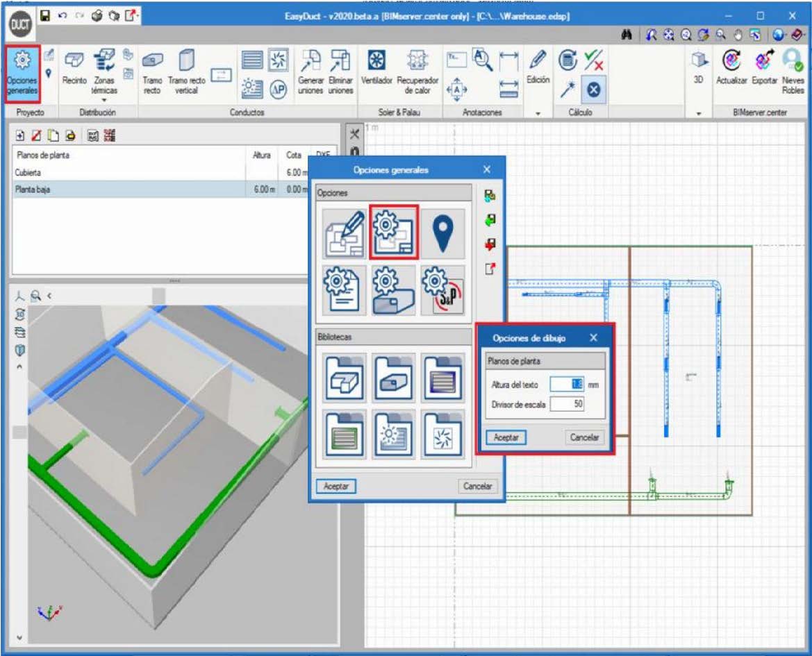Click Aceptar in Opciones de dibujo dialog
This screenshot has width=812, height=656.
(x=506, y=437)
